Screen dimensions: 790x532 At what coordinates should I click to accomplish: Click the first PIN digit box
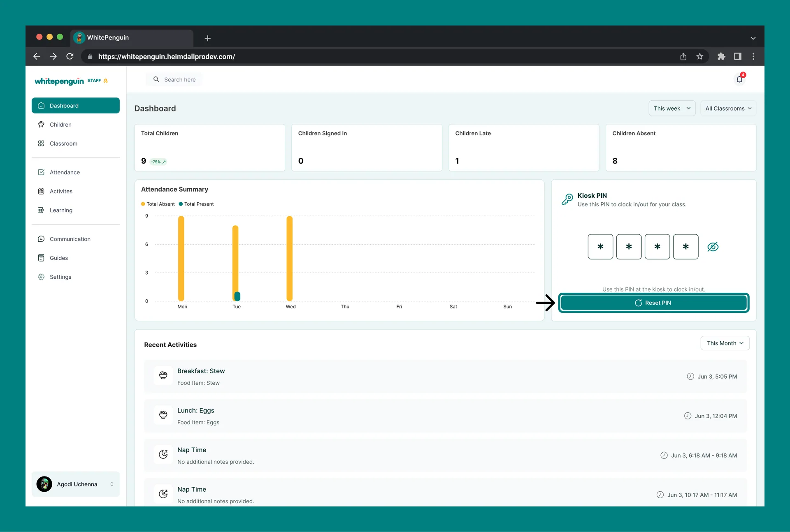600,247
